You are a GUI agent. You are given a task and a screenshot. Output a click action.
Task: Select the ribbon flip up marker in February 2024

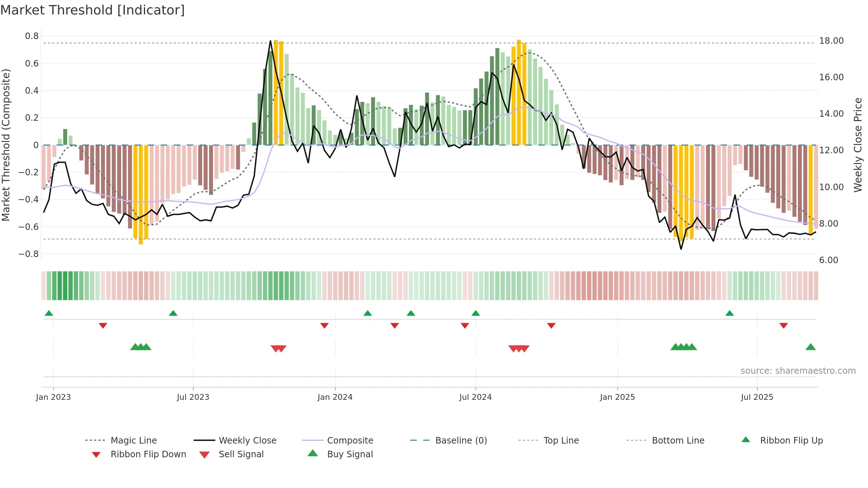(x=367, y=313)
